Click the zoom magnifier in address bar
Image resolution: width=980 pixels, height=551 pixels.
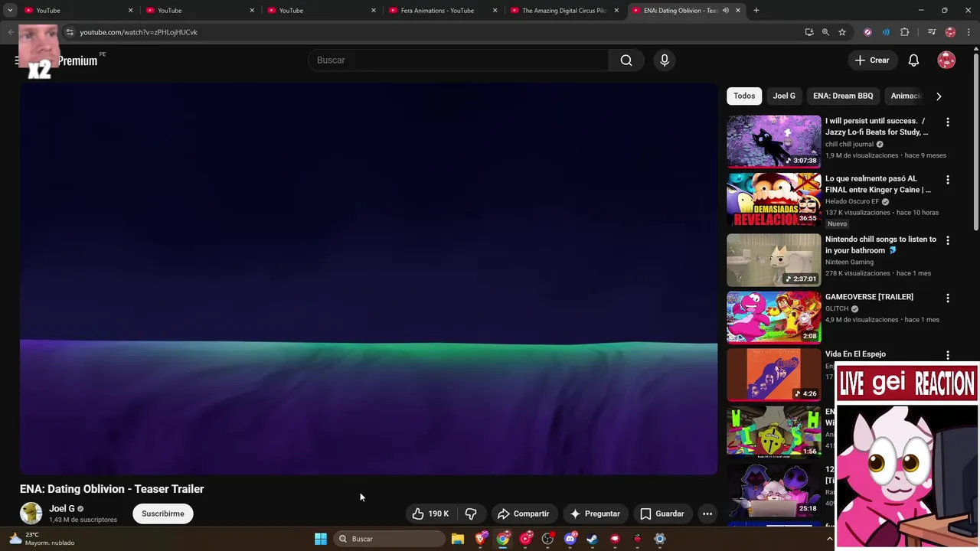pos(825,32)
